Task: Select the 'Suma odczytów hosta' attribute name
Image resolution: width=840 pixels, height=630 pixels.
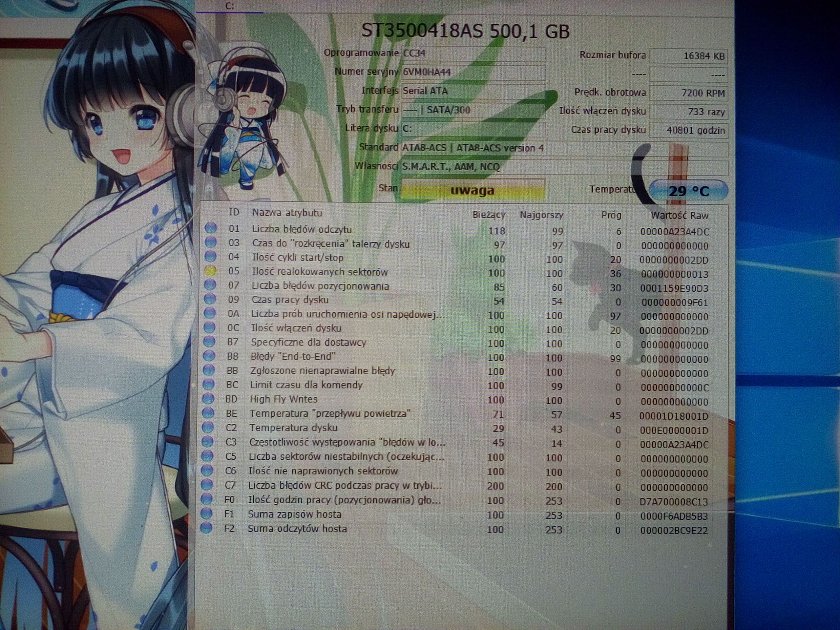Action: coord(297,529)
